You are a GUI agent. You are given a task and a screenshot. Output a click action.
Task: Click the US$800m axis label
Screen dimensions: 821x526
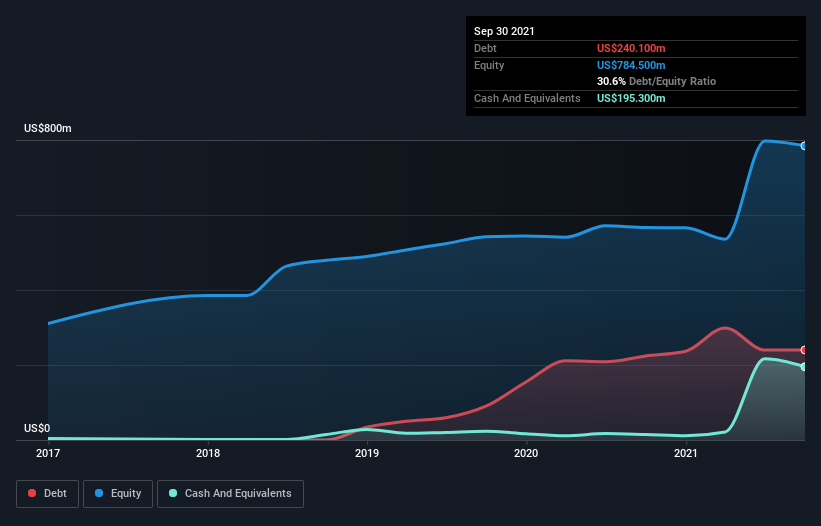pyautogui.click(x=48, y=128)
